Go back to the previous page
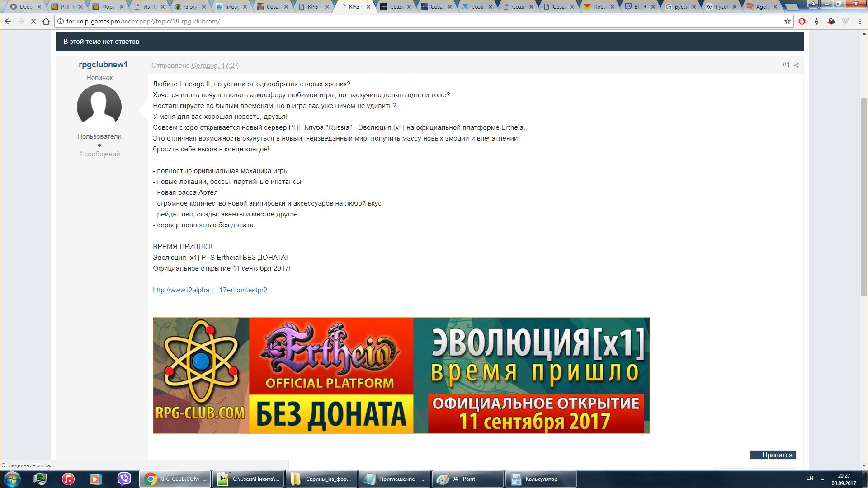This screenshot has width=868, height=488. tap(8, 21)
